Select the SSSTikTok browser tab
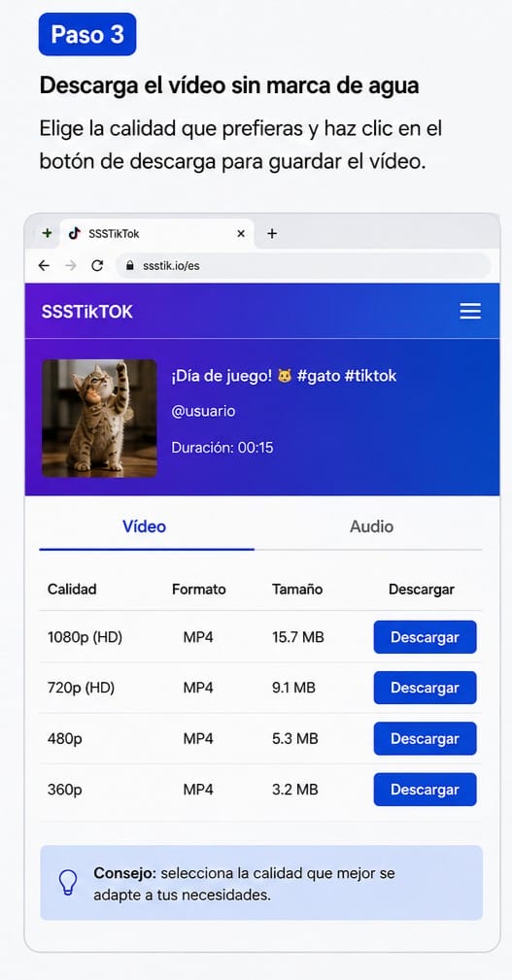 click(156, 234)
